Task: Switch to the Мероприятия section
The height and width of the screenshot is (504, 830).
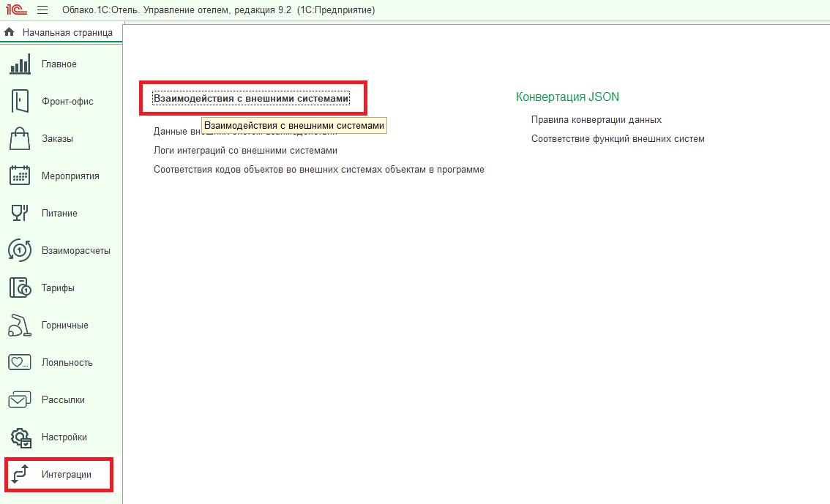Action: click(x=70, y=176)
